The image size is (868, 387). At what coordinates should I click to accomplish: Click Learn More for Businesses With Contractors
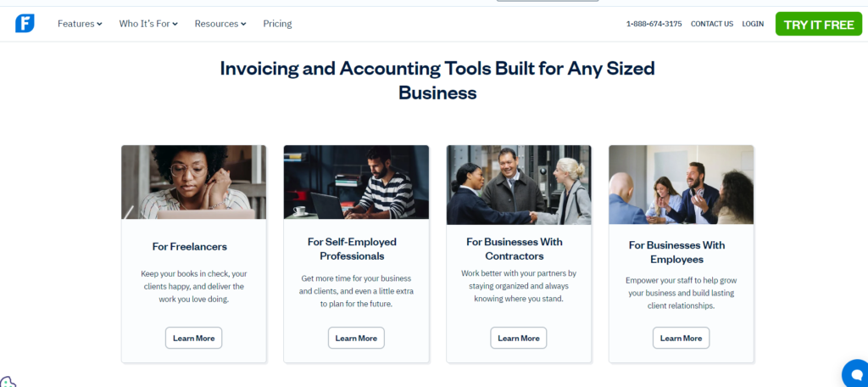(x=519, y=338)
